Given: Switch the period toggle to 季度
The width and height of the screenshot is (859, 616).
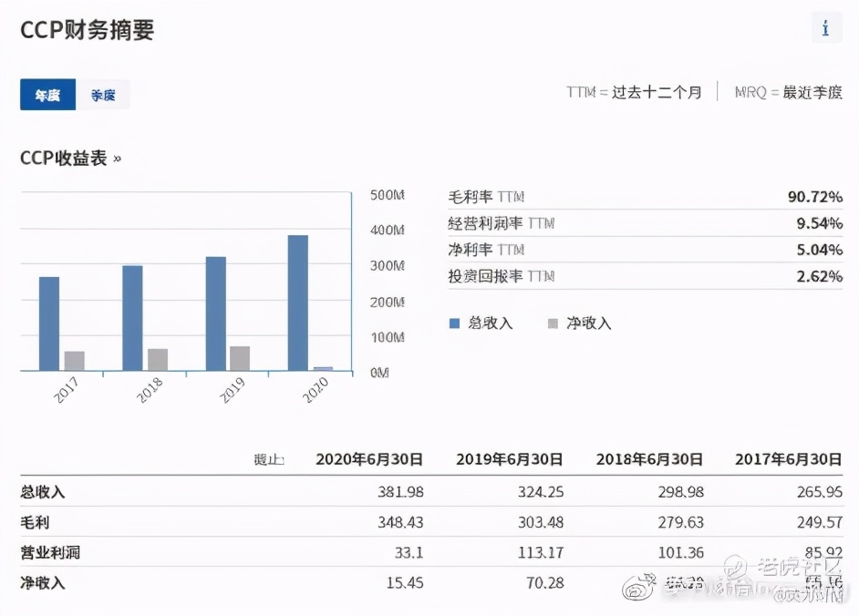Looking at the screenshot, I should (104, 94).
